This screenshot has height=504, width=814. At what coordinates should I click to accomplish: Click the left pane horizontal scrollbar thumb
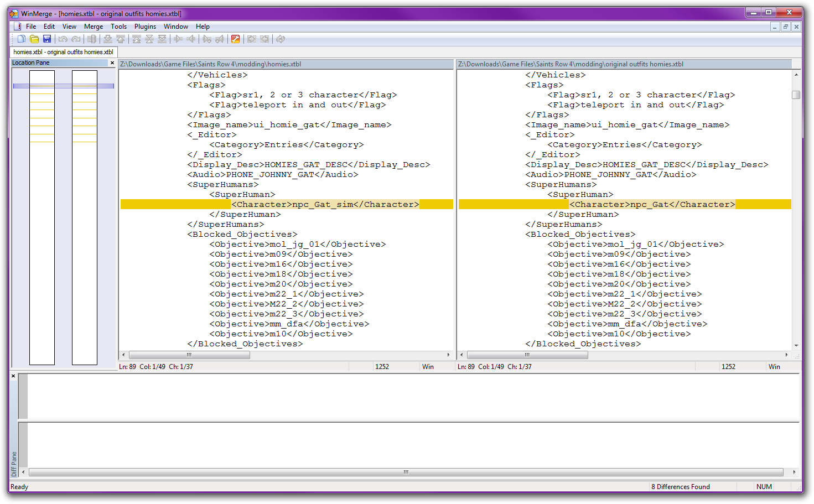click(x=189, y=355)
